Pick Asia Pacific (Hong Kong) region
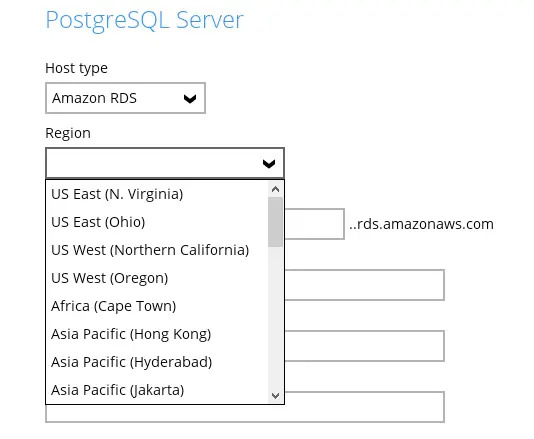Viewport: 534px width, 439px height. (x=157, y=334)
